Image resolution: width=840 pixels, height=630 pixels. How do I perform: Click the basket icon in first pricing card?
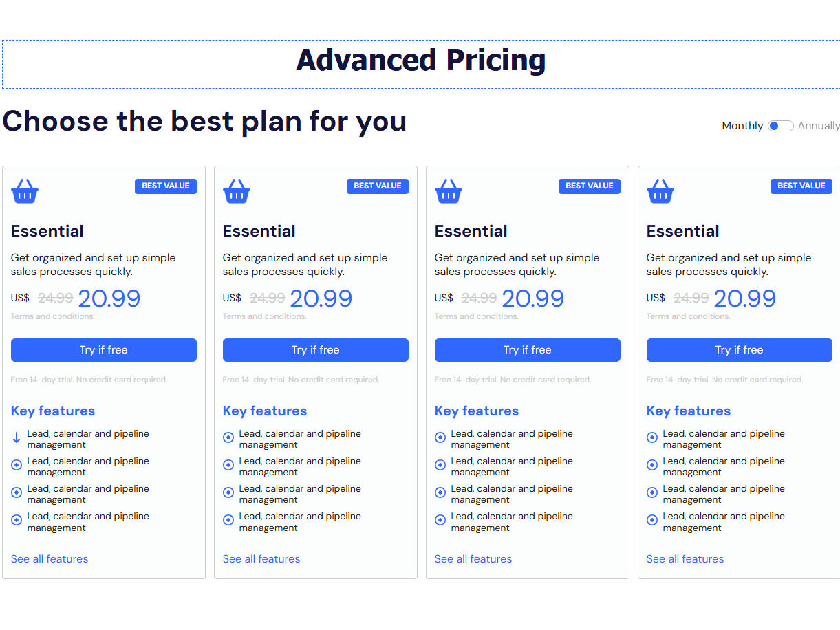coord(25,191)
